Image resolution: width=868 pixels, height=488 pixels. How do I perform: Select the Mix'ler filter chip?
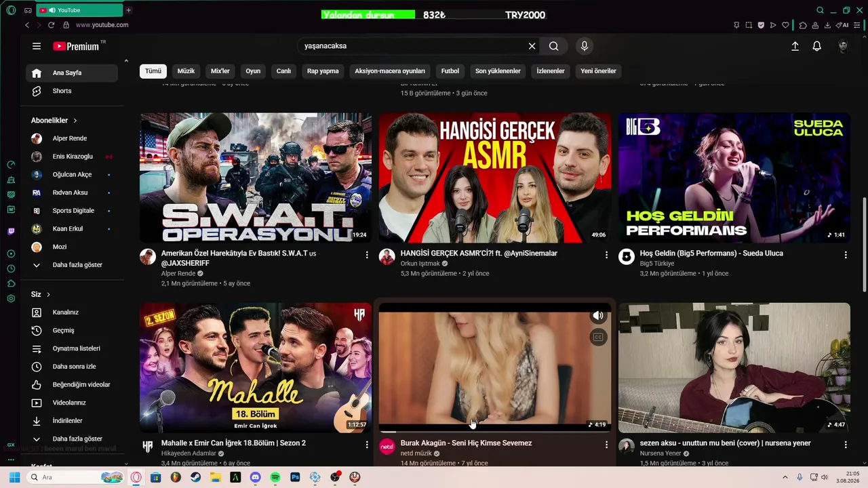[x=220, y=71]
